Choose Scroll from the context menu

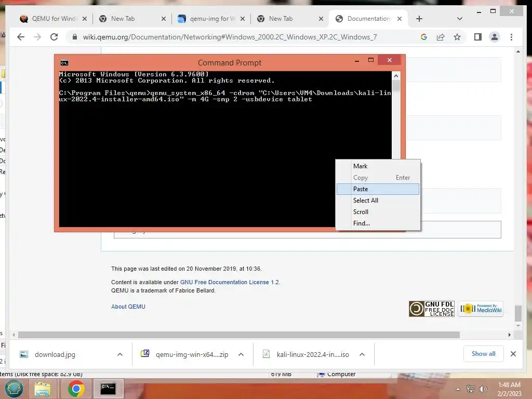click(x=378, y=212)
